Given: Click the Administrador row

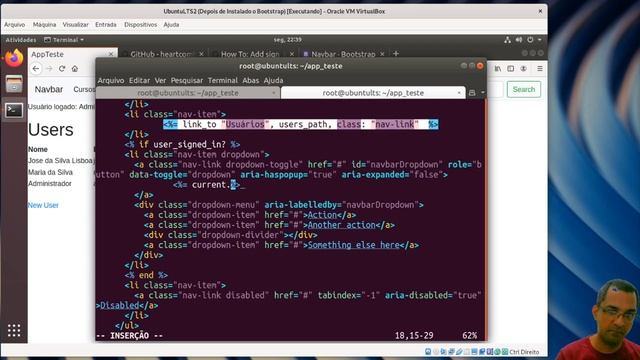Looking at the screenshot, I should pos(50,184).
